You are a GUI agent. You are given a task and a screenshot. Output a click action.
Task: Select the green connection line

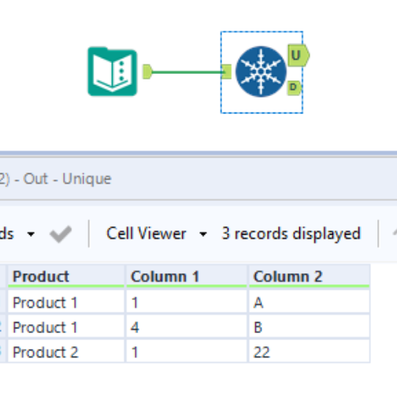188,72
